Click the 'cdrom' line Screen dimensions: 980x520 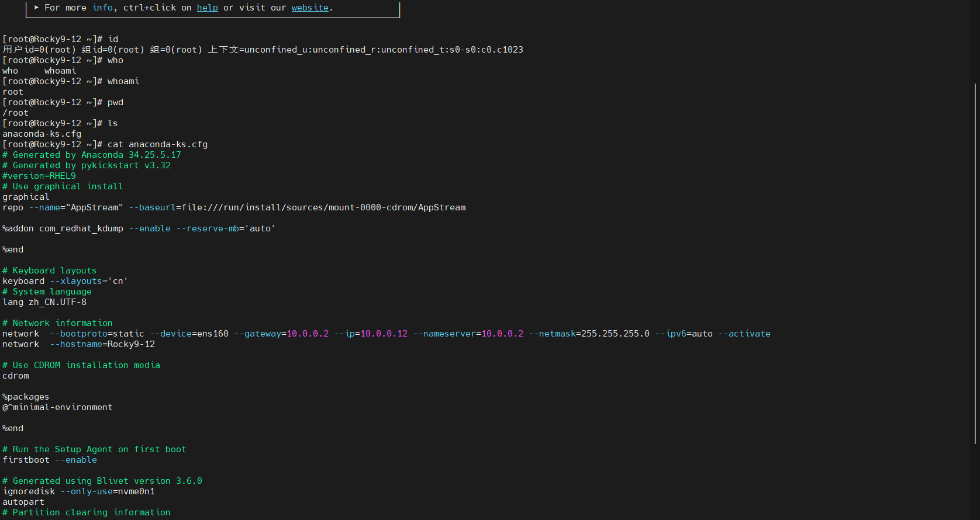click(x=15, y=376)
